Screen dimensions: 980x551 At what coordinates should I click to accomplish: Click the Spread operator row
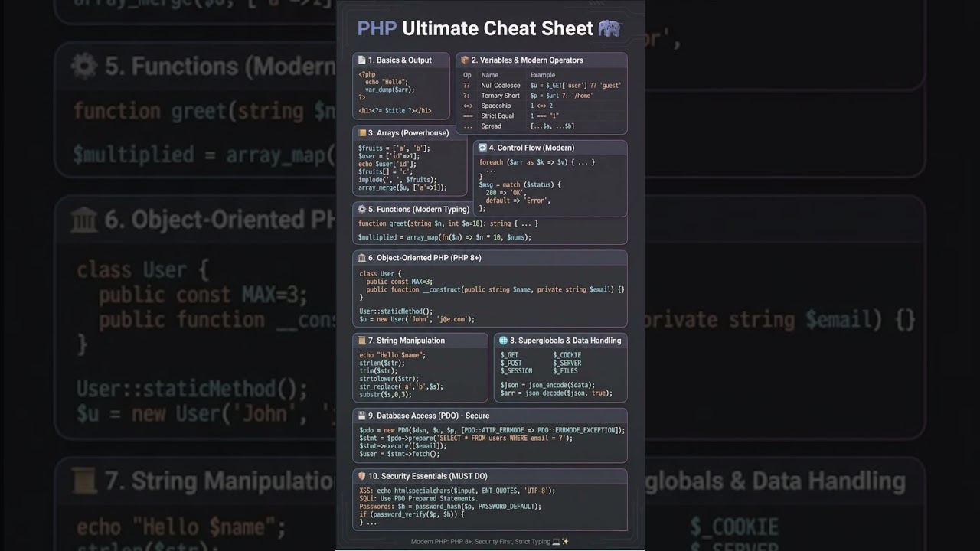[x=542, y=126]
